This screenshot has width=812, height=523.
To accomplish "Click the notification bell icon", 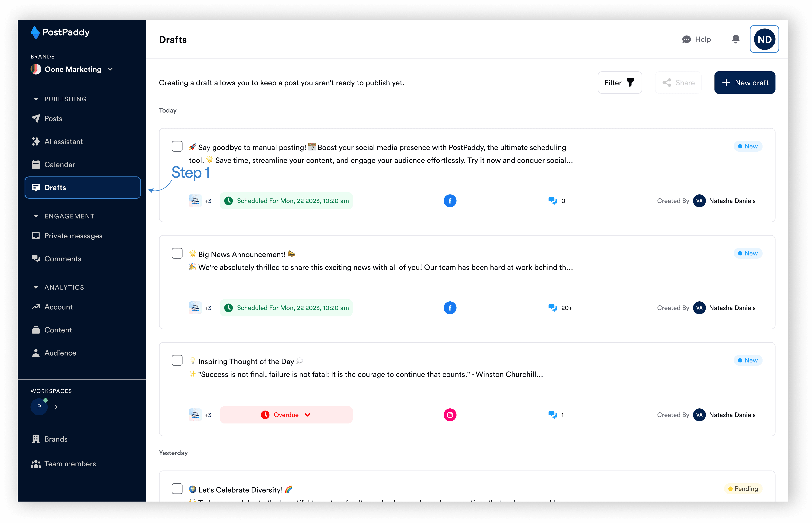I will pyautogui.click(x=736, y=39).
